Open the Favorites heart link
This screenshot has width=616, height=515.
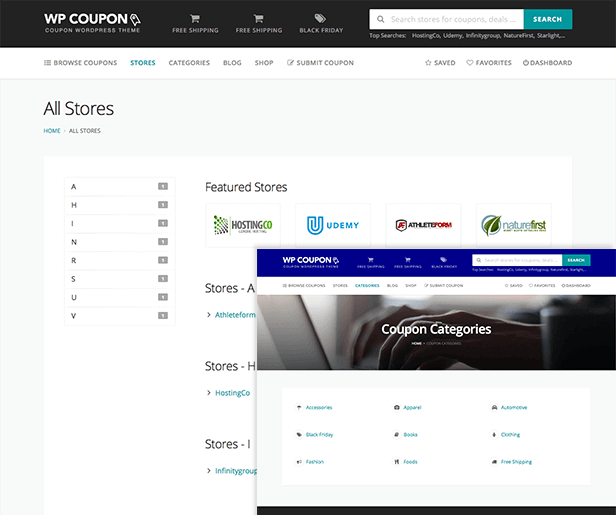pyautogui.click(x=489, y=63)
